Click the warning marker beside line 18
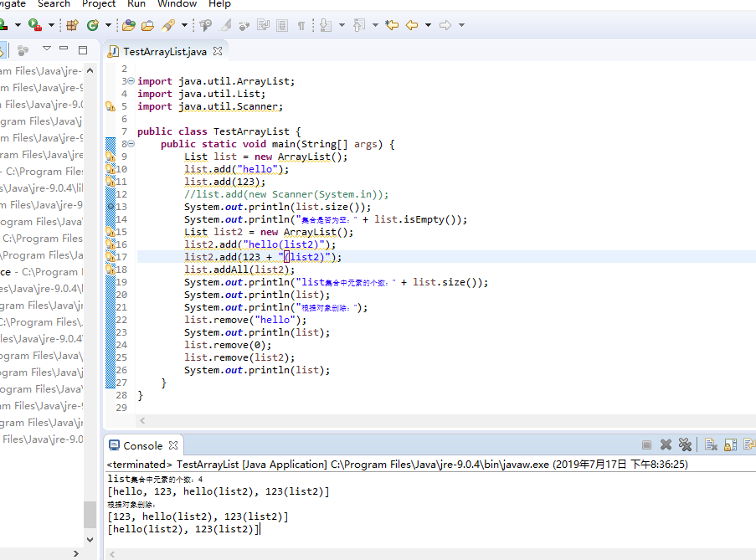The width and height of the screenshot is (756, 560). [110, 270]
